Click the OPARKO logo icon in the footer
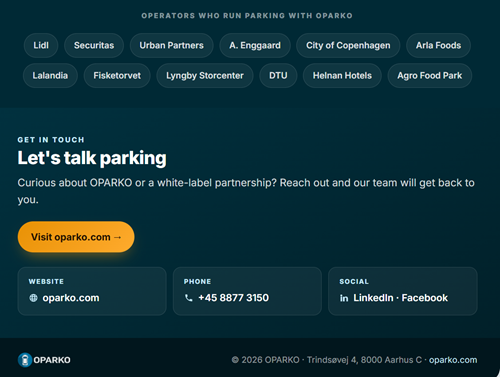This screenshot has height=377, width=500. pyautogui.click(x=25, y=360)
